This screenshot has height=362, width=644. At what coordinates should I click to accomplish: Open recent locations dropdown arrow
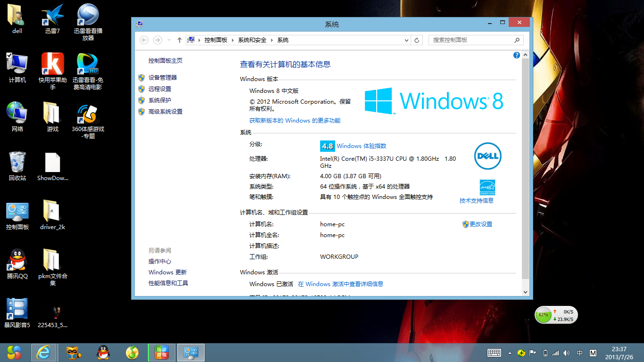click(x=169, y=40)
